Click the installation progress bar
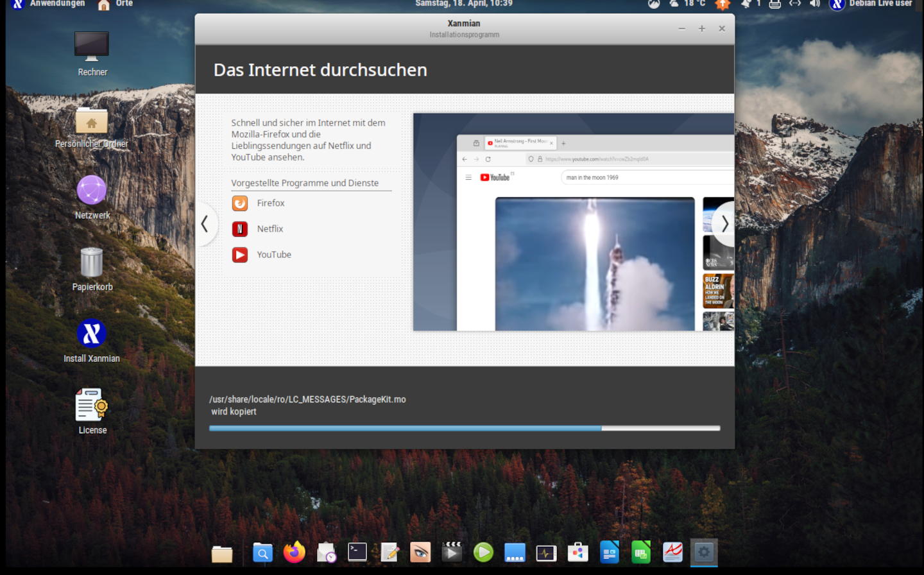The image size is (924, 575). [464, 428]
